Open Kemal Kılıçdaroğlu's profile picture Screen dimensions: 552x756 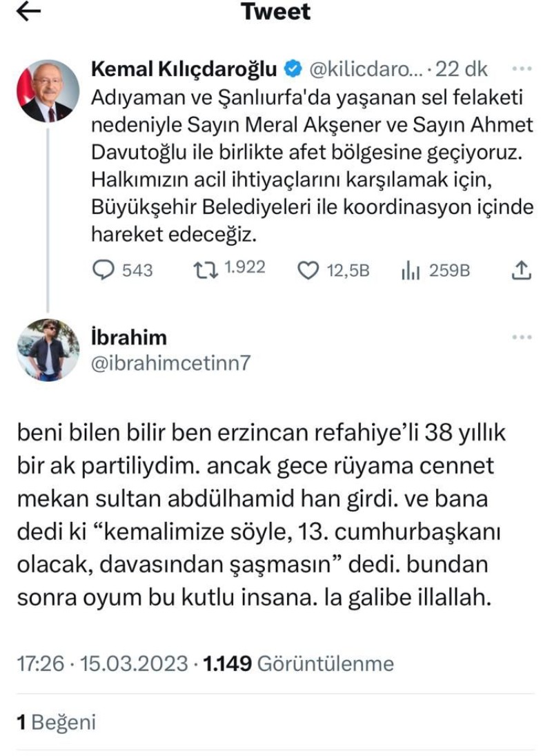48,90
